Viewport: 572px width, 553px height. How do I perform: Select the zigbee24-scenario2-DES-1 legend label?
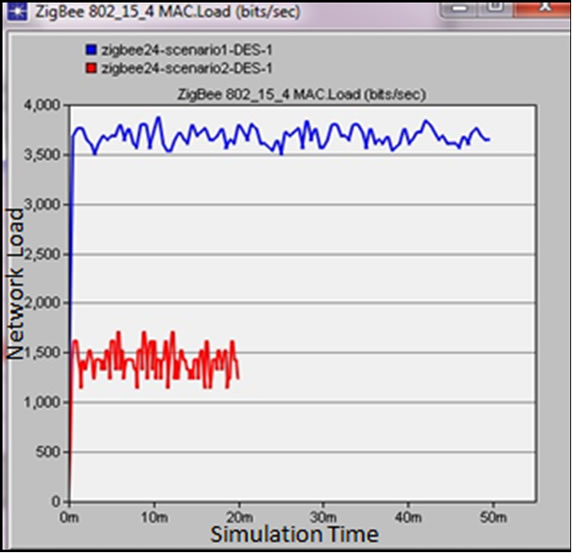[x=187, y=68]
